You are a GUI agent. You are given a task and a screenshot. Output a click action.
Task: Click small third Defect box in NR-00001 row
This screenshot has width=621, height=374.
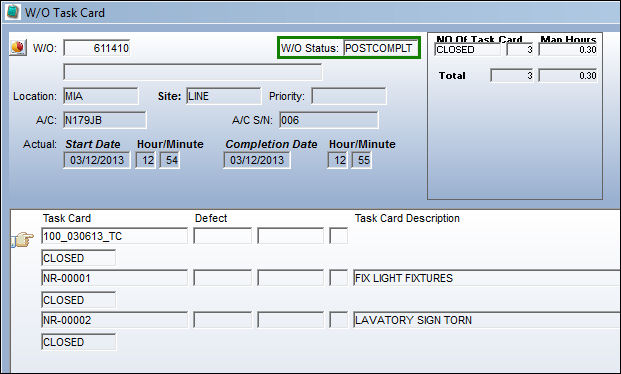[339, 278]
